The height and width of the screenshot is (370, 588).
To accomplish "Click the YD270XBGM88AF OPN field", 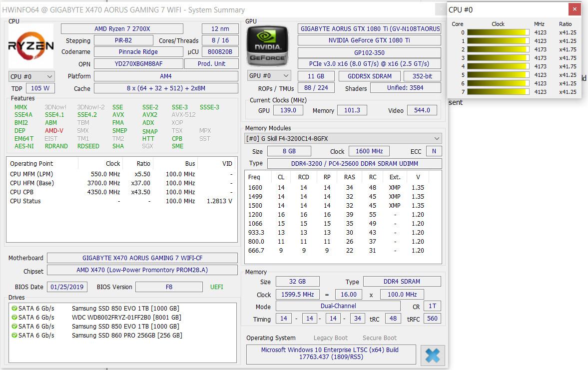I will 138,64.
